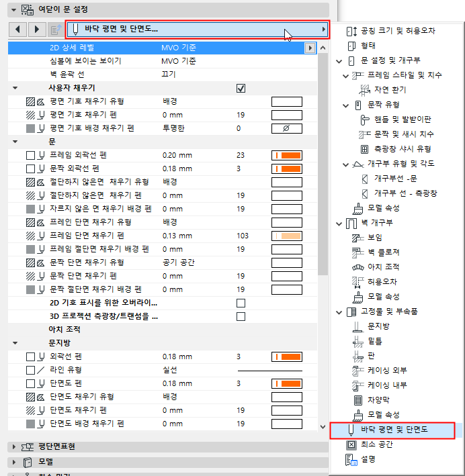Collapse the 여닫이 문 설정 panel
The image size is (465, 476).
coord(13,9)
